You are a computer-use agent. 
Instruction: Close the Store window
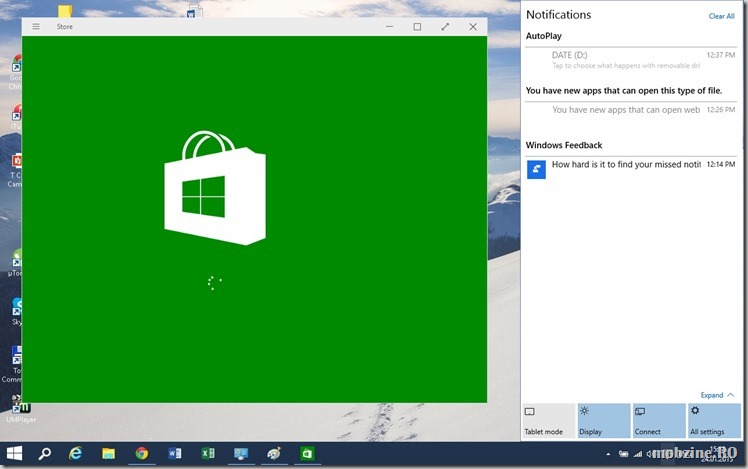click(473, 27)
